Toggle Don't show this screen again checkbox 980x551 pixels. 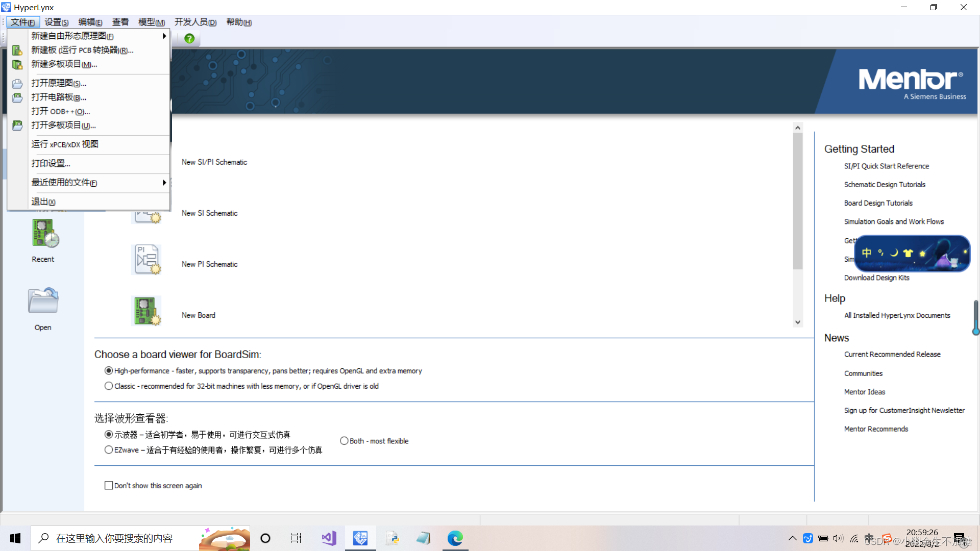pos(108,485)
